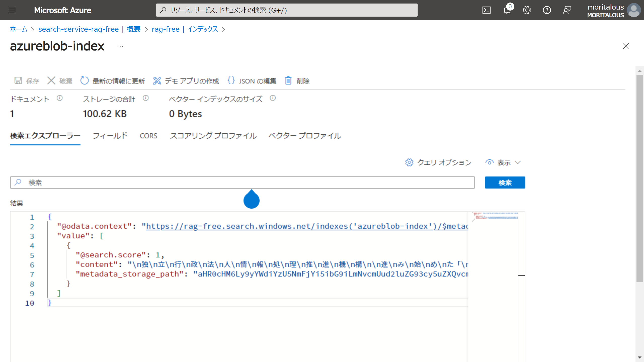Open the notifications bell
644x362 pixels.
point(506,10)
